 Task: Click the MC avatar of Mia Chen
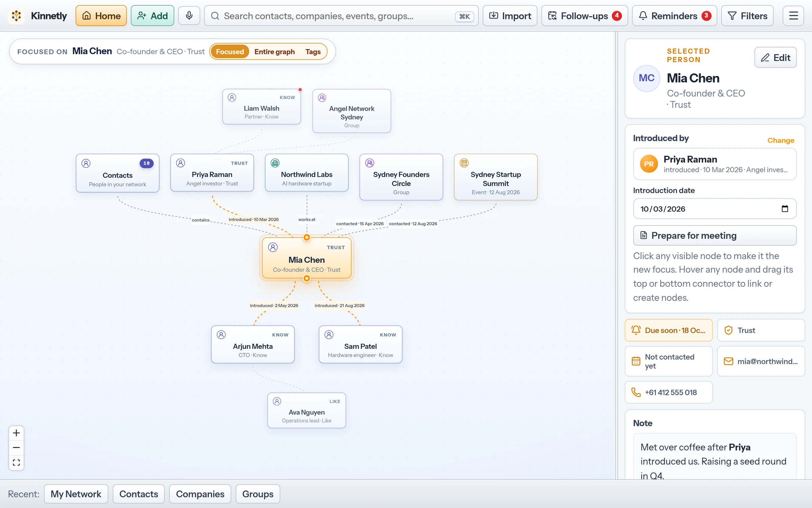pos(646,78)
